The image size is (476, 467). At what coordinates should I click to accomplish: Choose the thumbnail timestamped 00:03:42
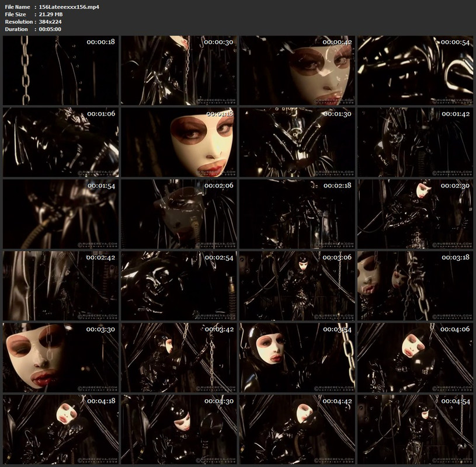pos(179,358)
